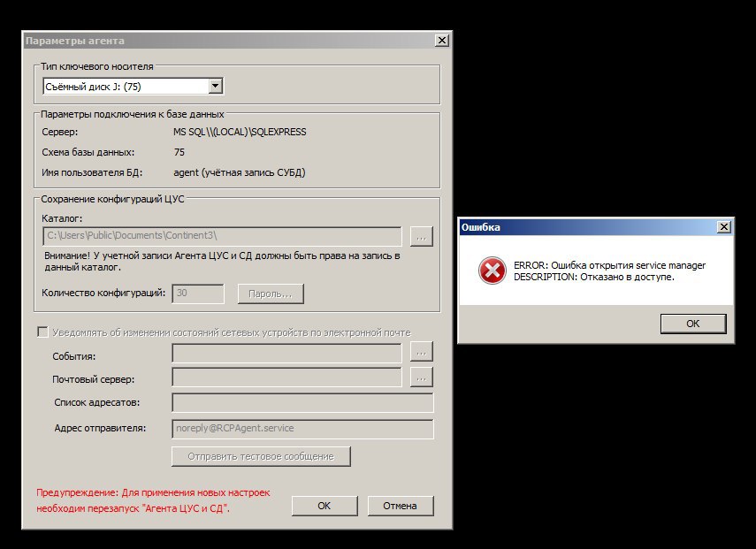
Task: Click the 'ERROR: Ошибка открытия service manager' text
Action: pyautogui.click(x=609, y=265)
